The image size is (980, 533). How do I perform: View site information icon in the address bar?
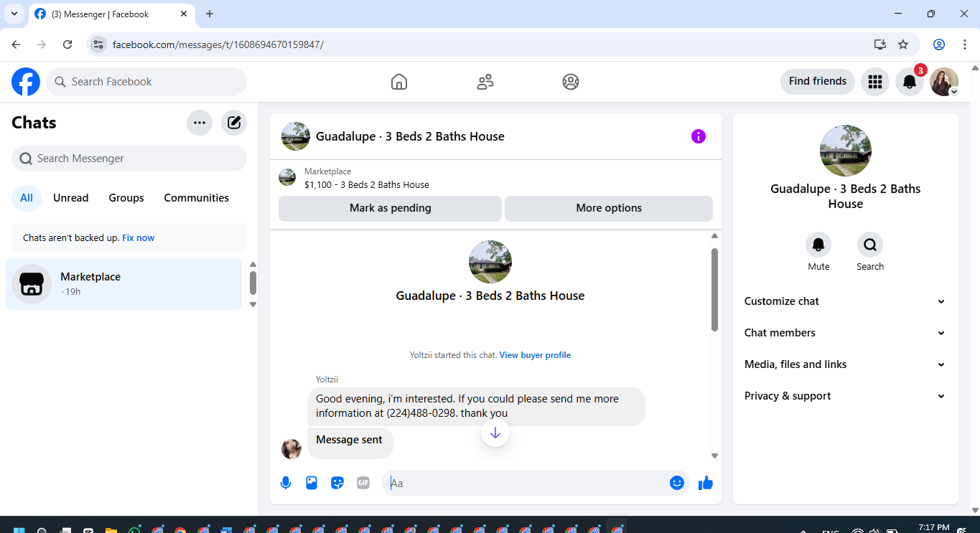(x=99, y=44)
